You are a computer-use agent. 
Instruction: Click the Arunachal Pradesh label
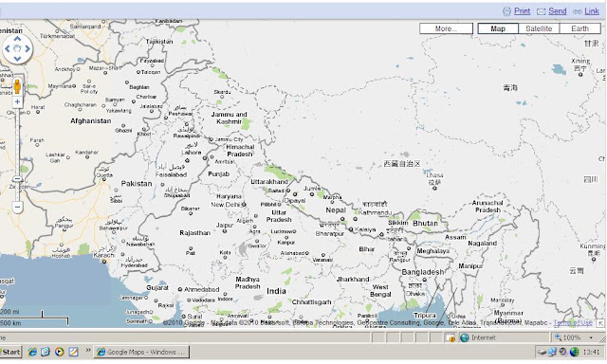click(487, 207)
